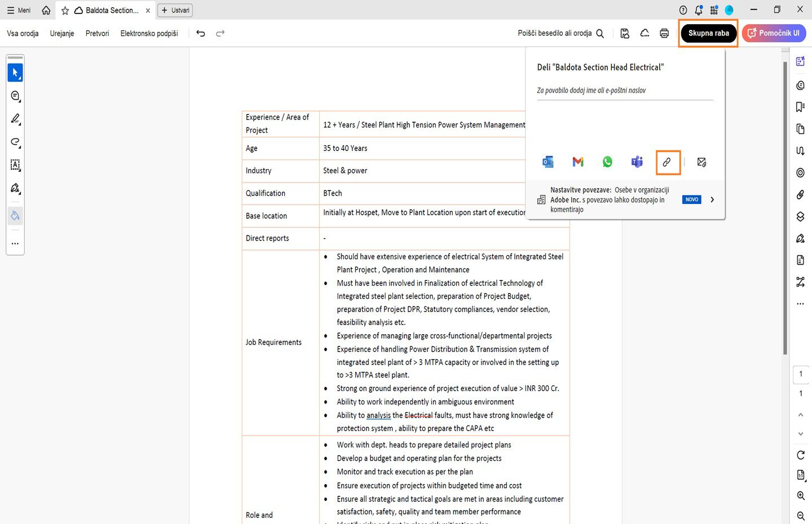
Task: Save the document icon
Action: [x=625, y=33]
